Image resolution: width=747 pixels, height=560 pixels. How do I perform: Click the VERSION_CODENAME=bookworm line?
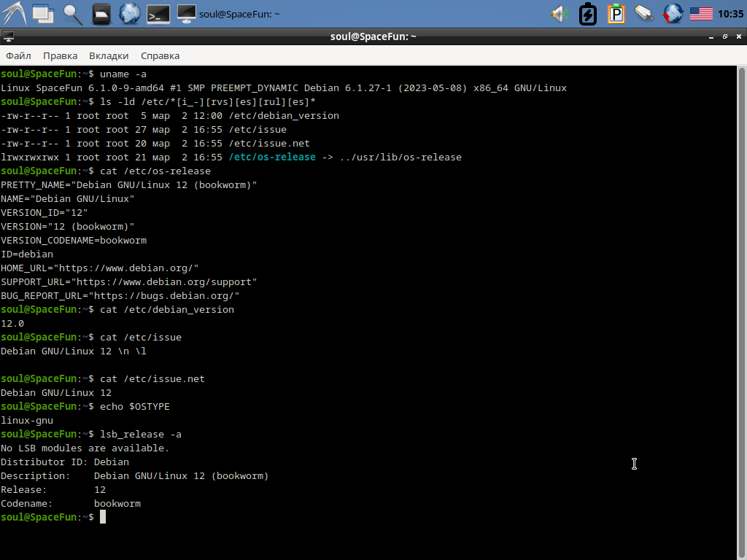[x=74, y=241]
